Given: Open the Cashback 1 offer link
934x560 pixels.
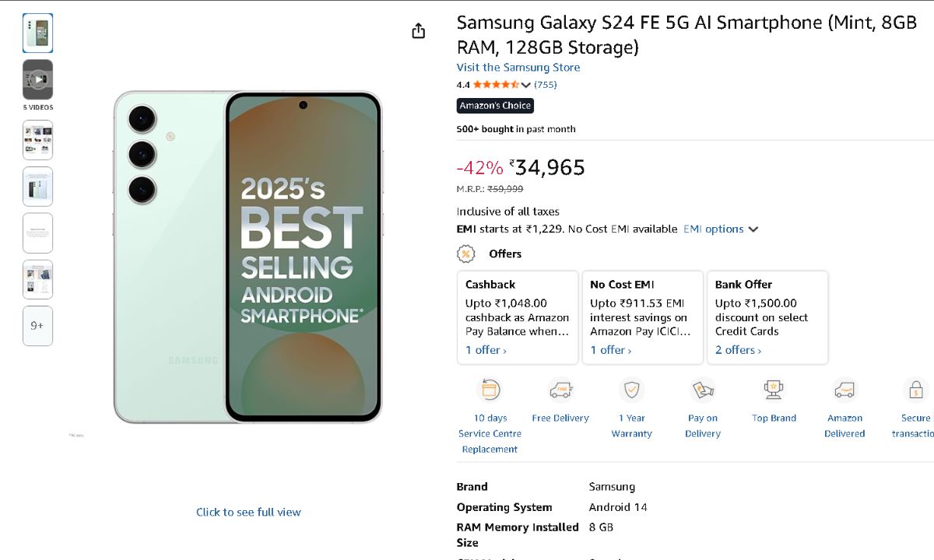Looking at the screenshot, I should (486, 351).
